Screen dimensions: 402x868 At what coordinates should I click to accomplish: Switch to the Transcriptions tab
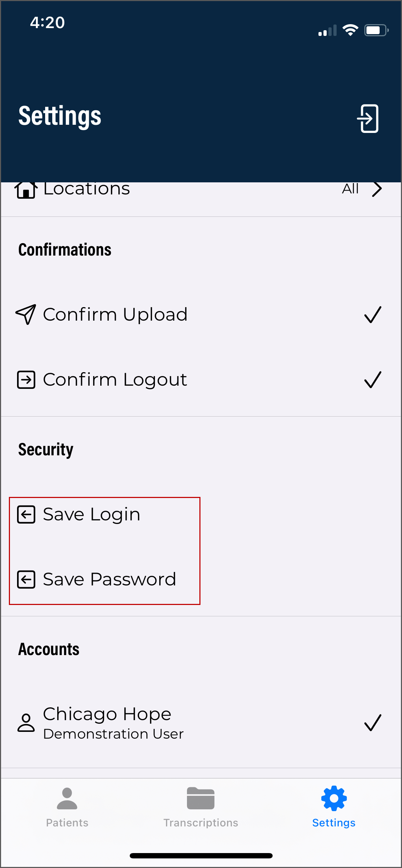(201, 808)
